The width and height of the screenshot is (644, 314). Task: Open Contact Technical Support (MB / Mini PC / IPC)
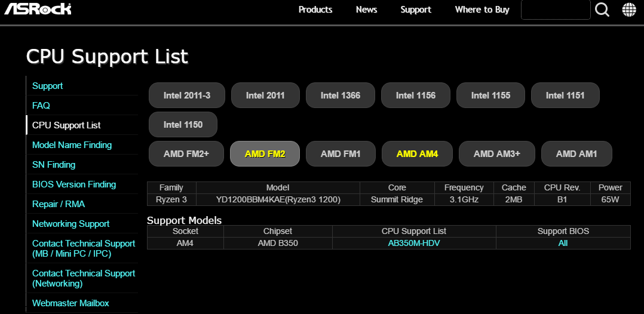point(84,248)
